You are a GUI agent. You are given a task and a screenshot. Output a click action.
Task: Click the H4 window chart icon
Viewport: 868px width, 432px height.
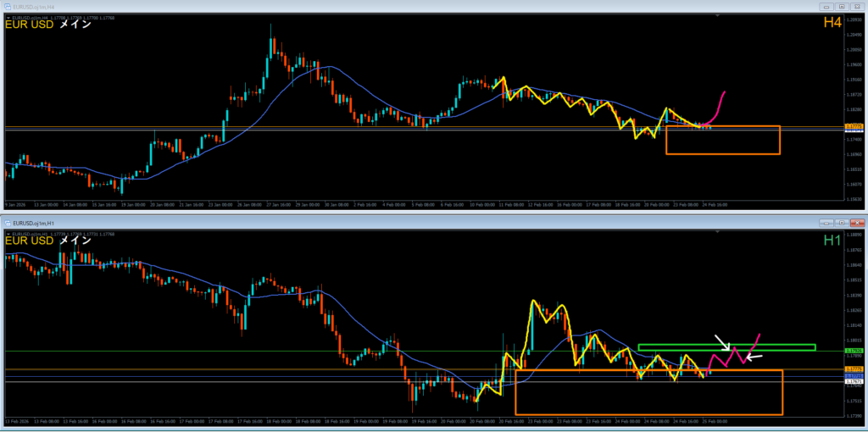click(7, 7)
